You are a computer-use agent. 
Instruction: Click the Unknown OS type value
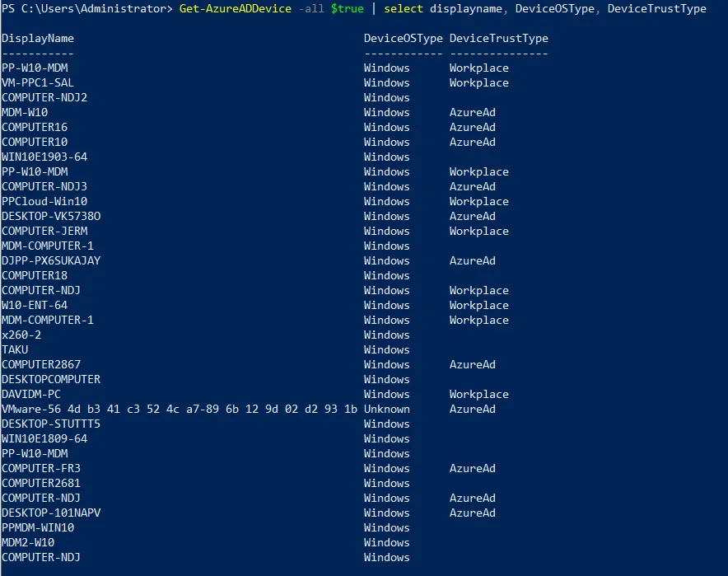pos(387,410)
